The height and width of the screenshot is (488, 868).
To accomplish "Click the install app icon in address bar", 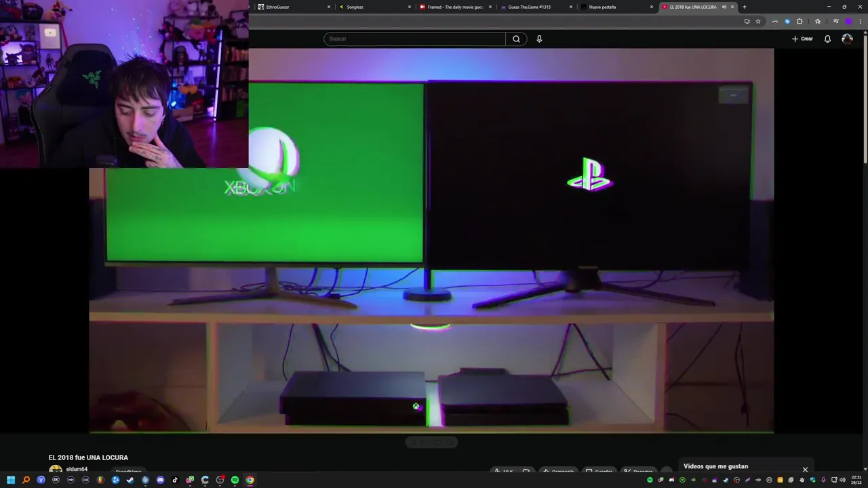I will click(x=747, y=21).
